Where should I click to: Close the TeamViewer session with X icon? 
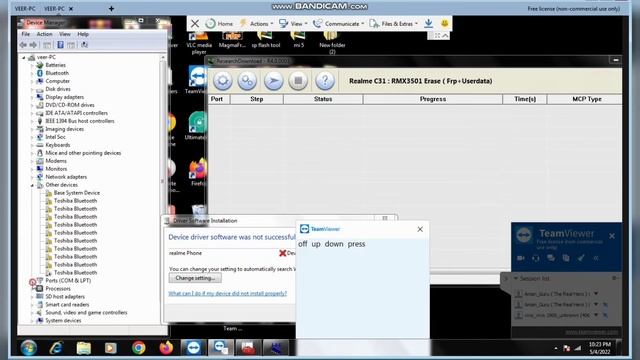click(x=195, y=24)
